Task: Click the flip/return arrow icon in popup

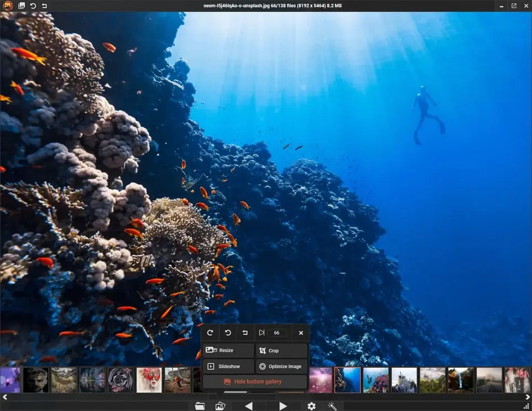Action: click(x=245, y=333)
